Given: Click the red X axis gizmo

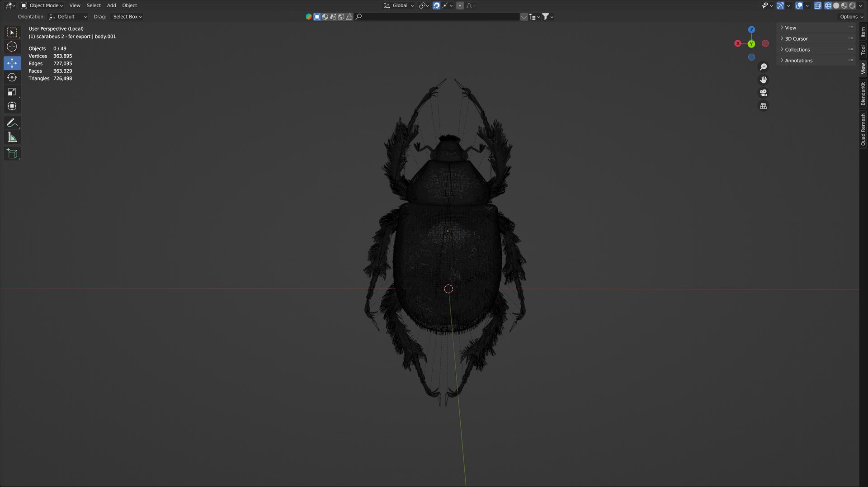Looking at the screenshot, I should coord(738,43).
